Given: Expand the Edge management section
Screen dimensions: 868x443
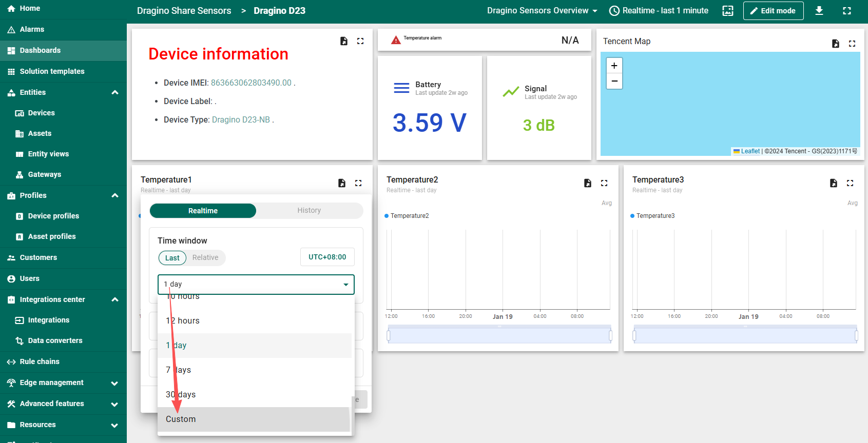Looking at the screenshot, I should click(x=115, y=383).
